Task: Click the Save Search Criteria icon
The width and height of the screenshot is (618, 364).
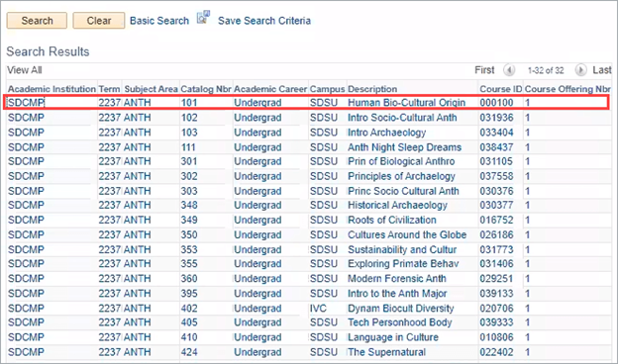Action: [203, 18]
